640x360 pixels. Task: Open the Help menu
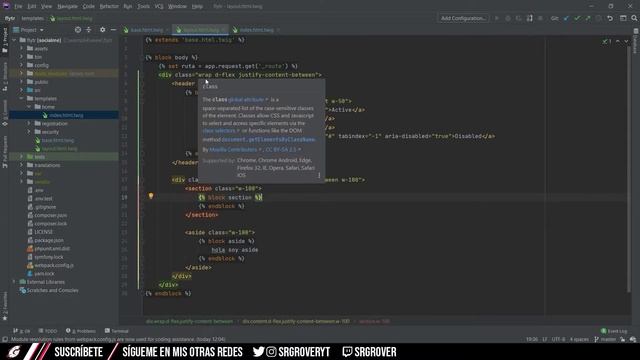197,7
